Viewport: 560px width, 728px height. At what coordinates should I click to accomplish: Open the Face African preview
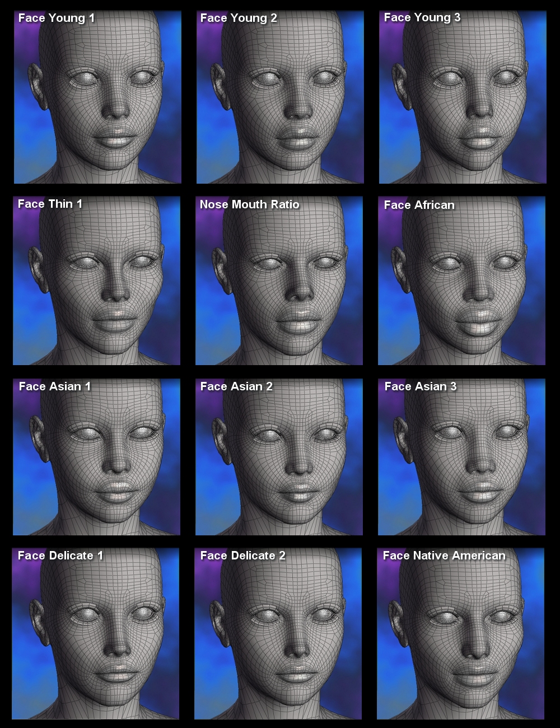(x=463, y=280)
